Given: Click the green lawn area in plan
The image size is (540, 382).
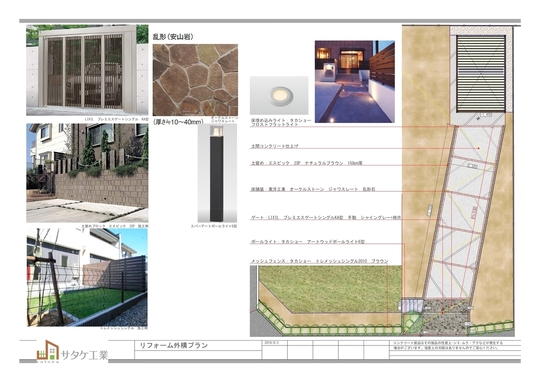Looking at the screenshot, I should pos(330,289).
